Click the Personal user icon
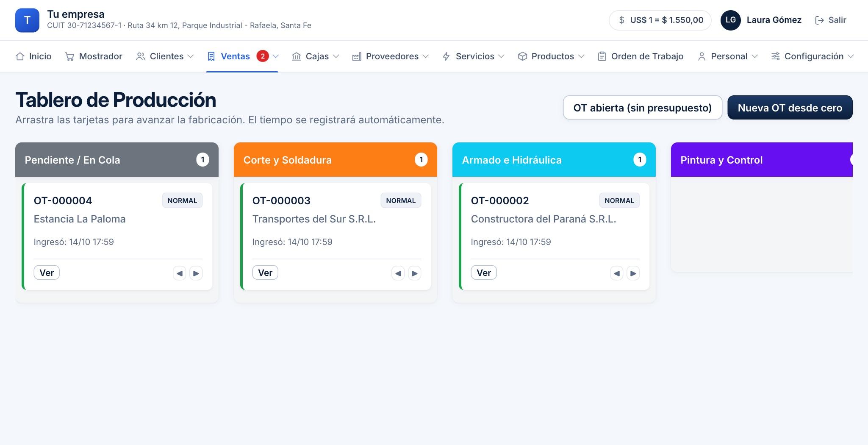The width and height of the screenshot is (868, 445). [702, 56]
